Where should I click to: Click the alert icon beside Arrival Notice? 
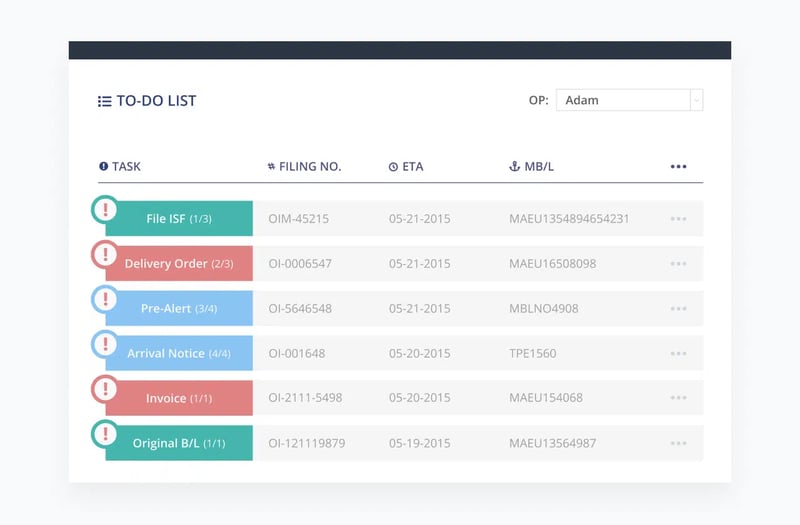click(x=104, y=344)
